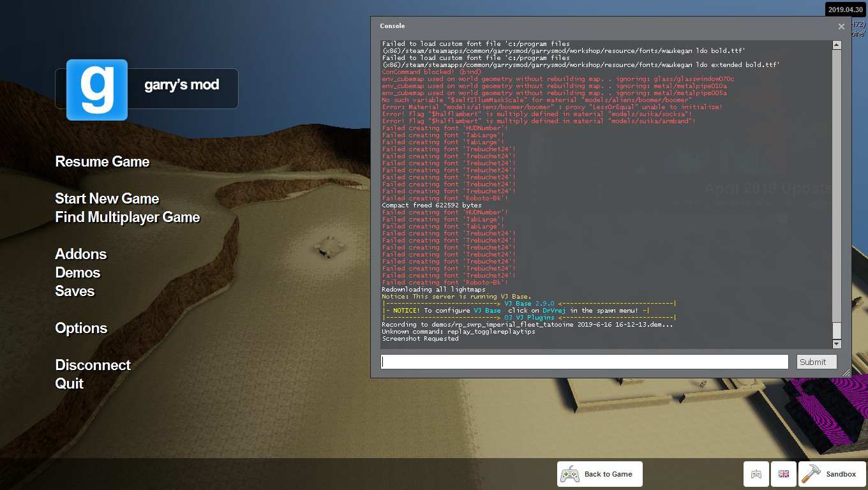This screenshot has width=868, height=490.
Task: Click the console window resize grip
Action: click(x=846, y=373)
